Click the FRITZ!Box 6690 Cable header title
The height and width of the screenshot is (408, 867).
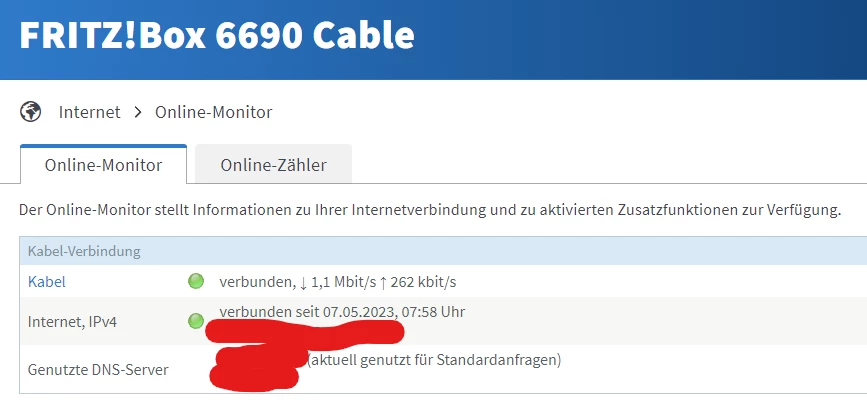point(217,35)
